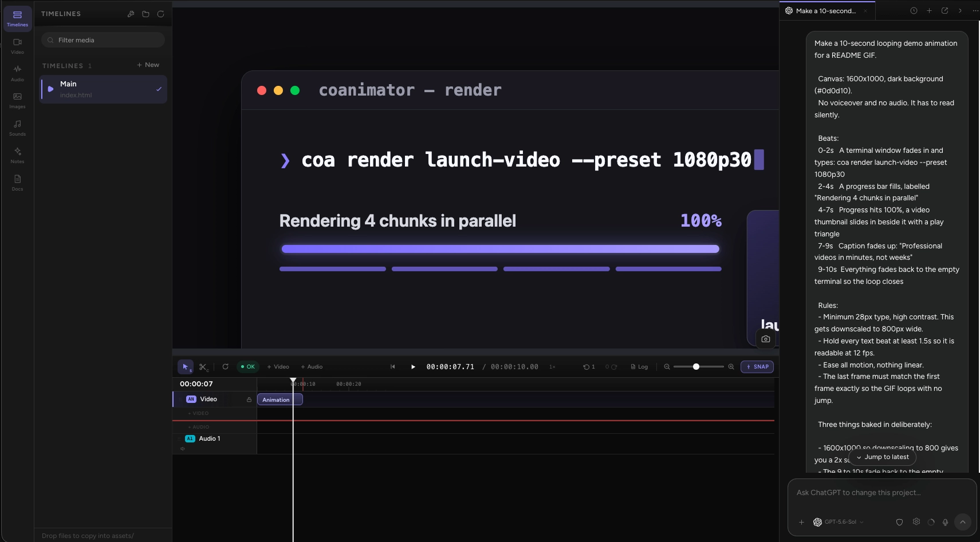The height and width of the screenshot is (542, 980).
Task: Play the timeline preview
Action: pyautogui.click(x=412, y=367)
